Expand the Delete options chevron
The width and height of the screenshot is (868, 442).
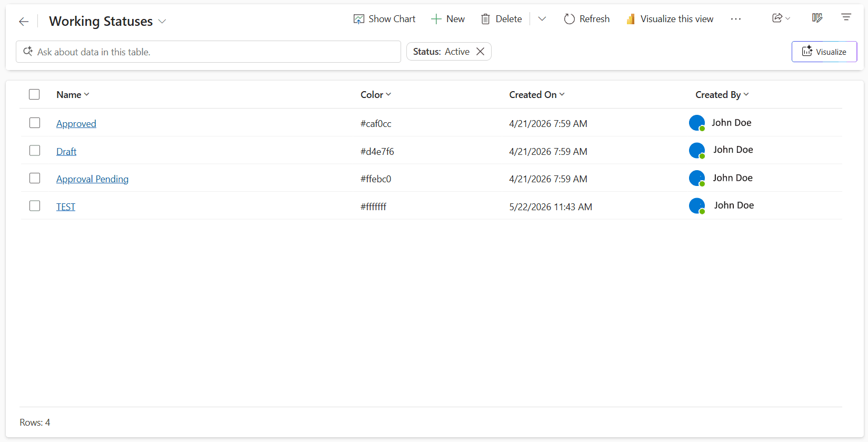(x=542, y=19)
